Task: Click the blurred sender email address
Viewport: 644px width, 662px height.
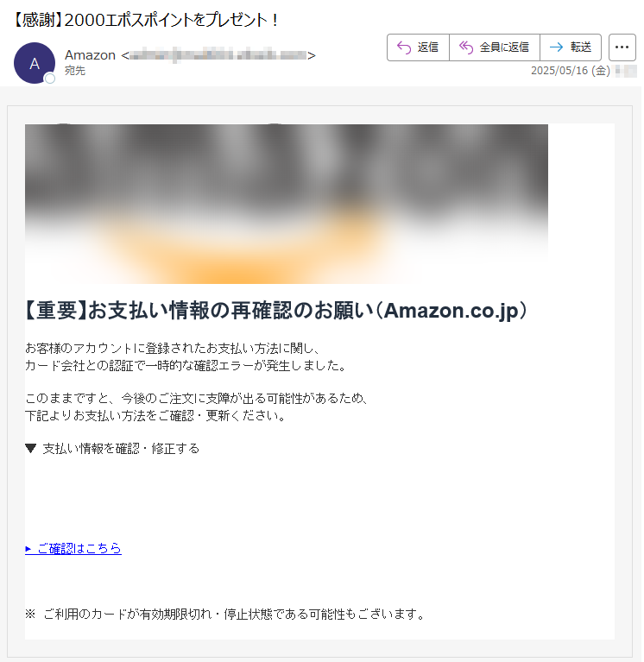Action: point(218,55)
